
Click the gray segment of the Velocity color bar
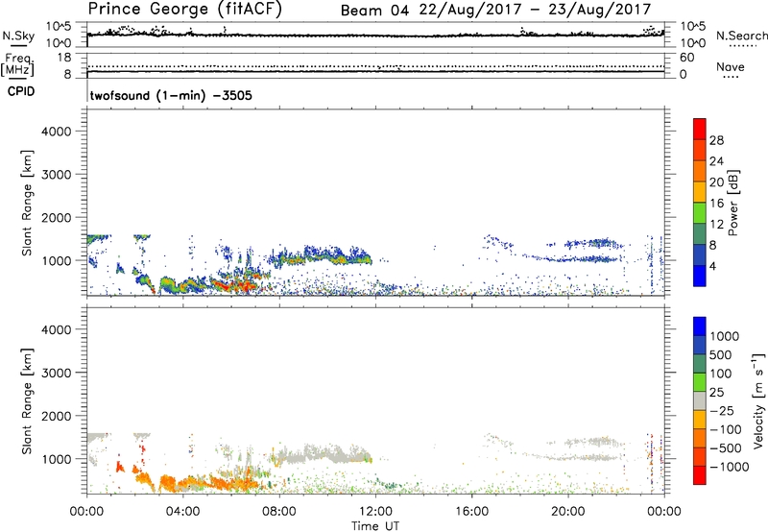700,401
